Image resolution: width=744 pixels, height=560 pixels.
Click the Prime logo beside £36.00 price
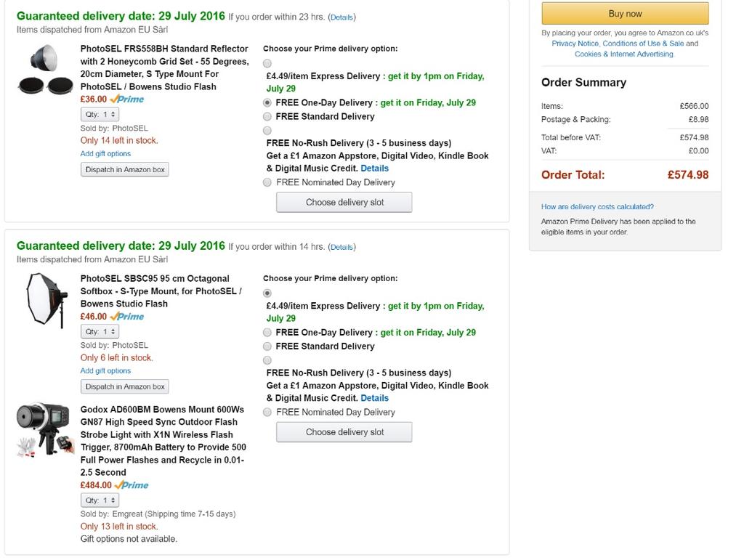point(127,100)
